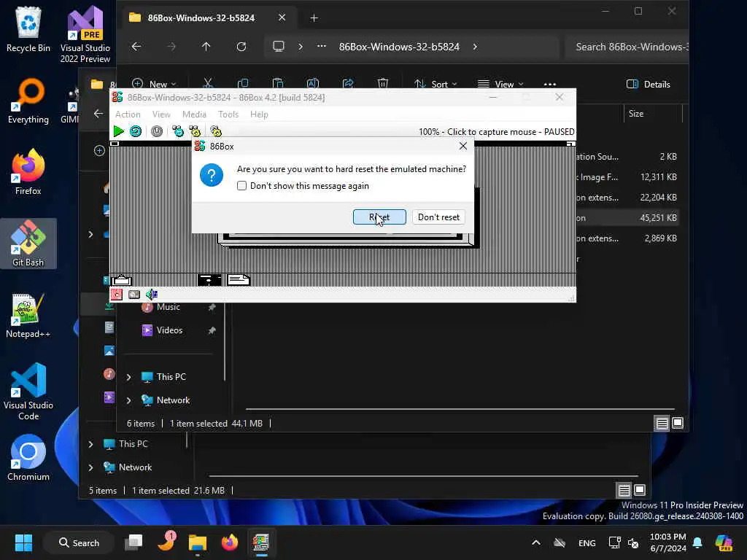Open the 86Box Action menu
This screenshot has width=747, height=560.
tap(128, 114)
